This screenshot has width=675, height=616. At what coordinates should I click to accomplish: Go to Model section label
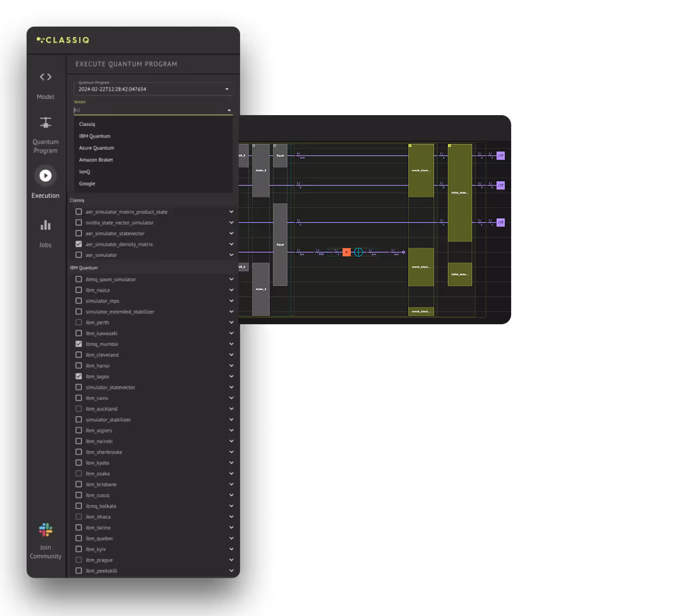coord(46,97)
